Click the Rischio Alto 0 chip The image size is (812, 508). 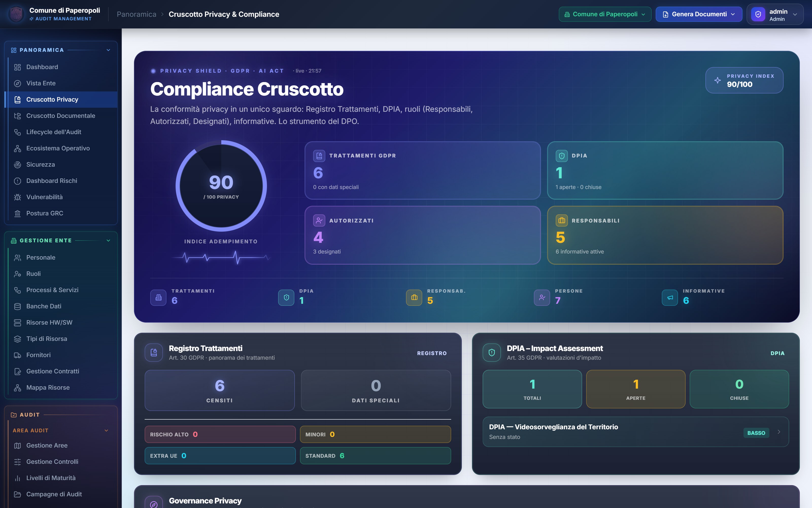click(x=220, y=434)
